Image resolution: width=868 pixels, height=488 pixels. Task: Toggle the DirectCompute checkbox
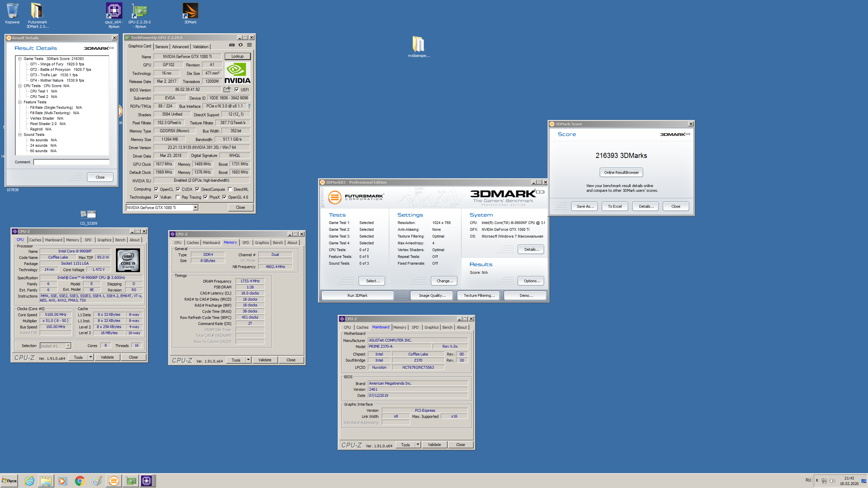click(x=197, y=189)
